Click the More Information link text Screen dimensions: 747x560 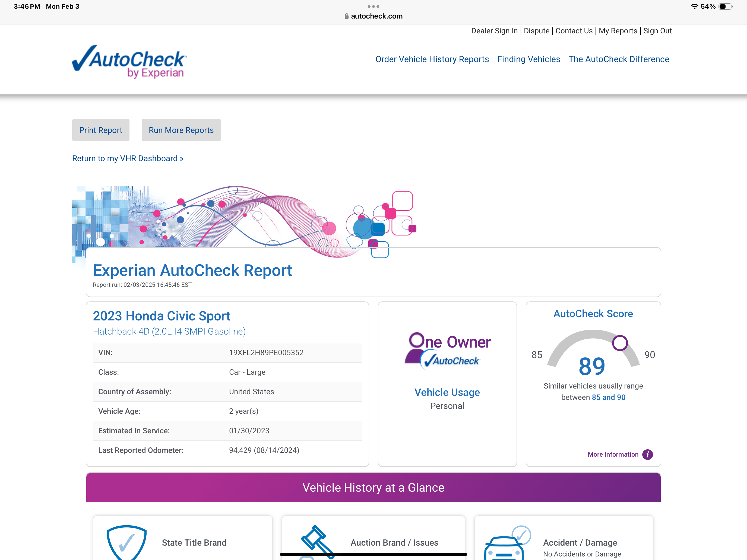pyautogui.click(x=613, y=454)
